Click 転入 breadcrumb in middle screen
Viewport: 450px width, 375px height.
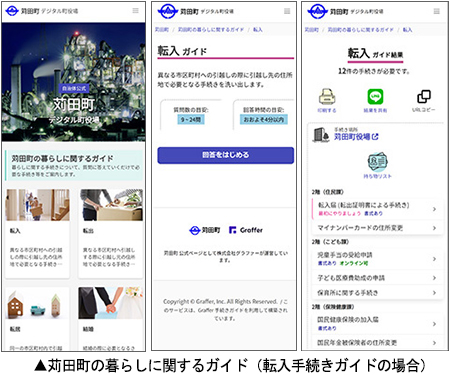[x=258, y=30]
